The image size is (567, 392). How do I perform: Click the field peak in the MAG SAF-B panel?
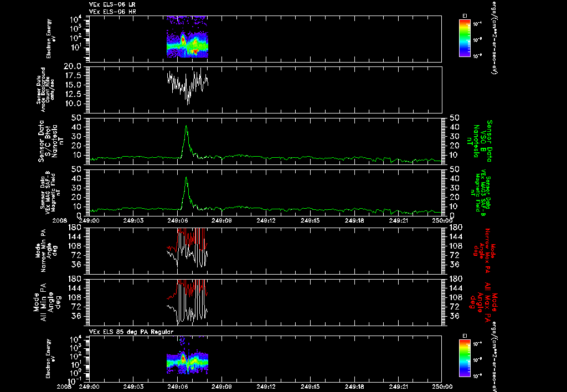pos(186,178)
